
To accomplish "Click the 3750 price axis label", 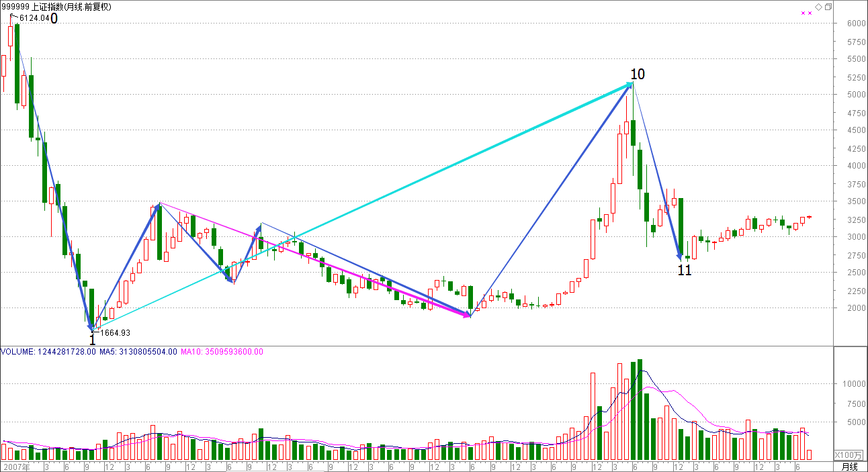I will click(x=857, y=184).
